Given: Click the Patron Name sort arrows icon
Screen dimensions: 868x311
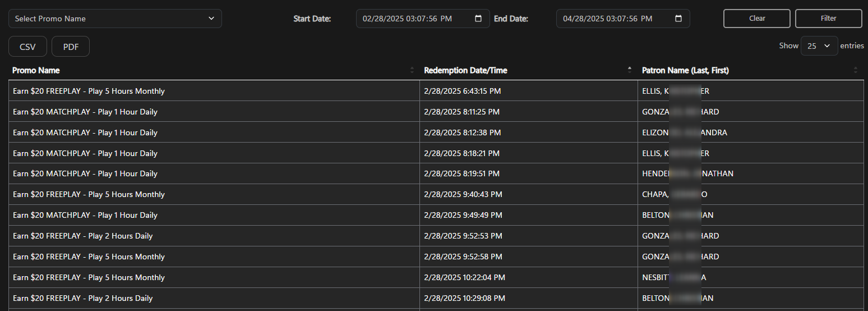Looking at the screenshot, I should pyautogui.click(x=855, y=70).
